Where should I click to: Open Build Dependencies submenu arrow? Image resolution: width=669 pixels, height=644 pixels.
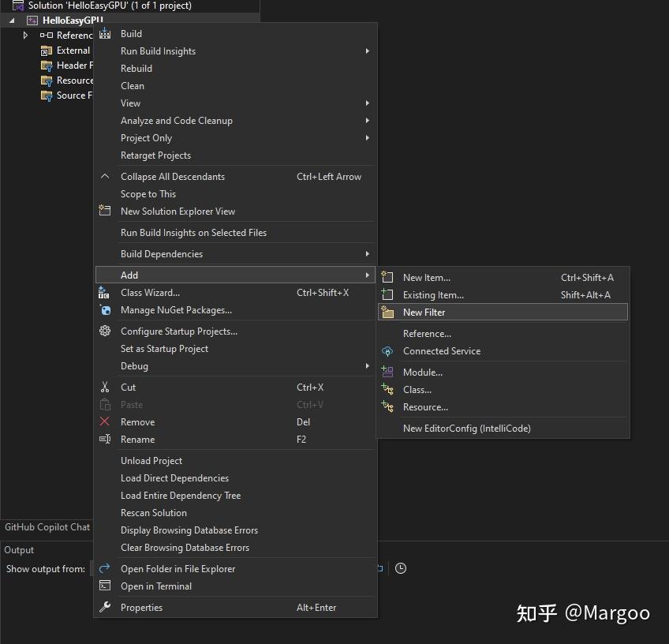(368, 253)
